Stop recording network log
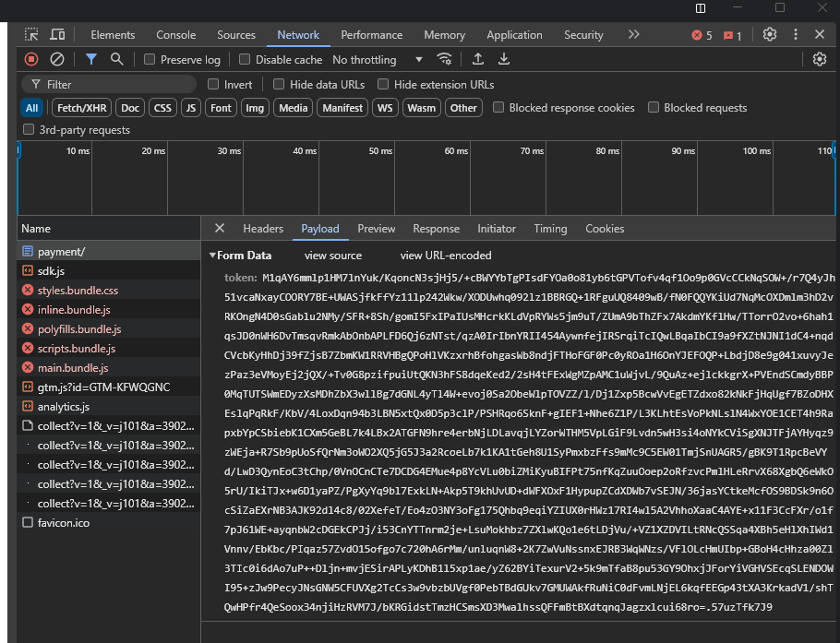 click(31, 59)
